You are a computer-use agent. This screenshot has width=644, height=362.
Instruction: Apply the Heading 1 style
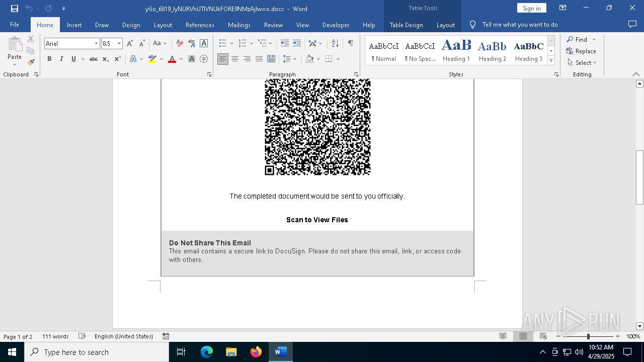pyautogui.click(x=456, y=51)
